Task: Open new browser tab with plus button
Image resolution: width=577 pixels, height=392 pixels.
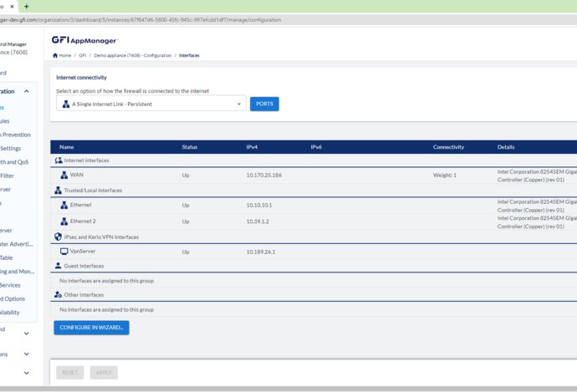Action: point(26,6)
